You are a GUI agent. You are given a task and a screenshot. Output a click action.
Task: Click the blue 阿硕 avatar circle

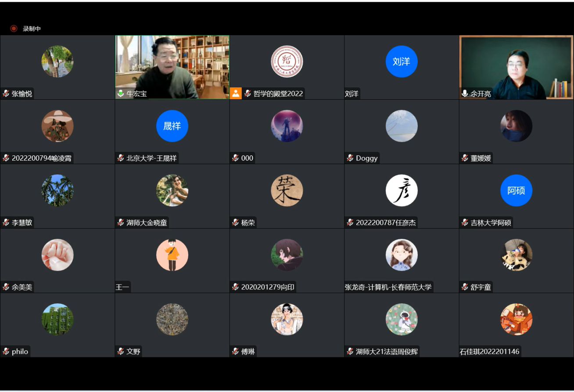pyautogui.click(x=516, y=191)
